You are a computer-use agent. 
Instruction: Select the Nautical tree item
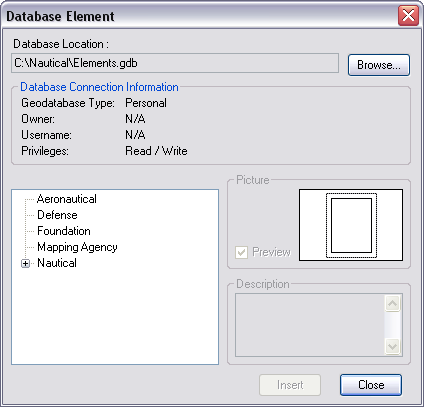(57, 263)
